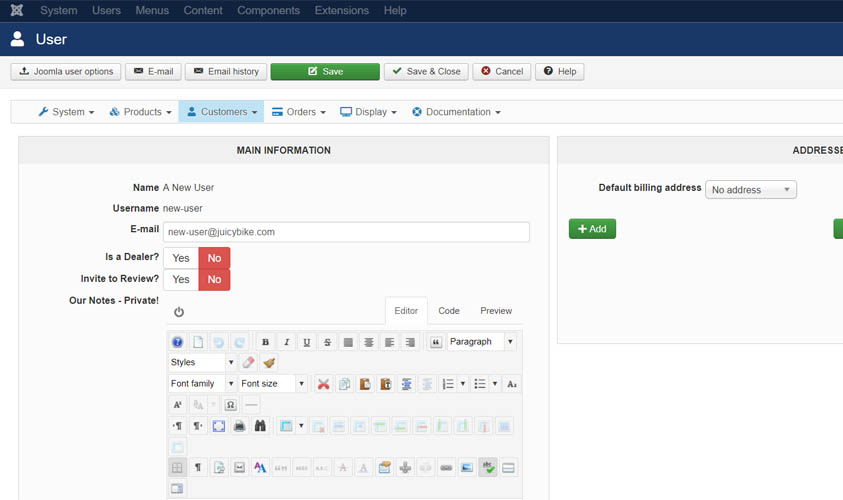Open the Components menu
Image resolution: width=843 pixels, height=500 pixels.
pyautogui.click(x=268, y=10)
